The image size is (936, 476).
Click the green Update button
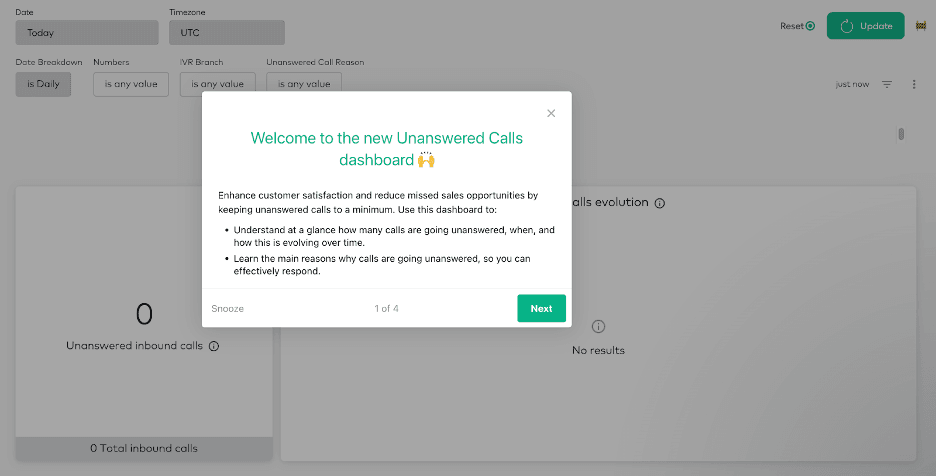[x=866, y=26]
